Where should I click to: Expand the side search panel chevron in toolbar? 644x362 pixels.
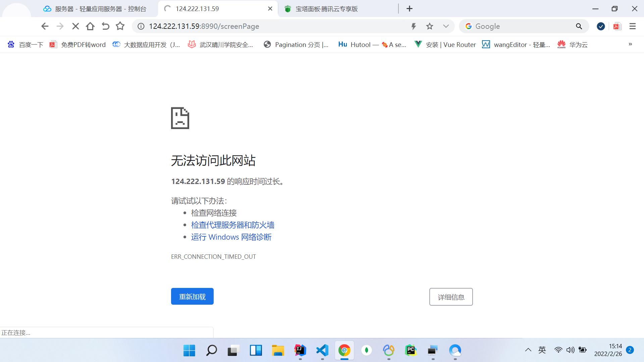446,26
